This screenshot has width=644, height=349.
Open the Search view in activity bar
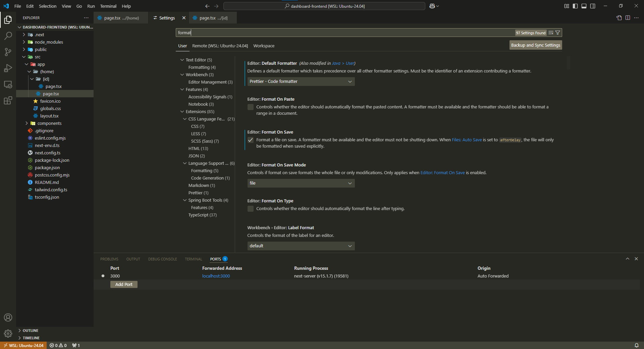tap(8, 36)
